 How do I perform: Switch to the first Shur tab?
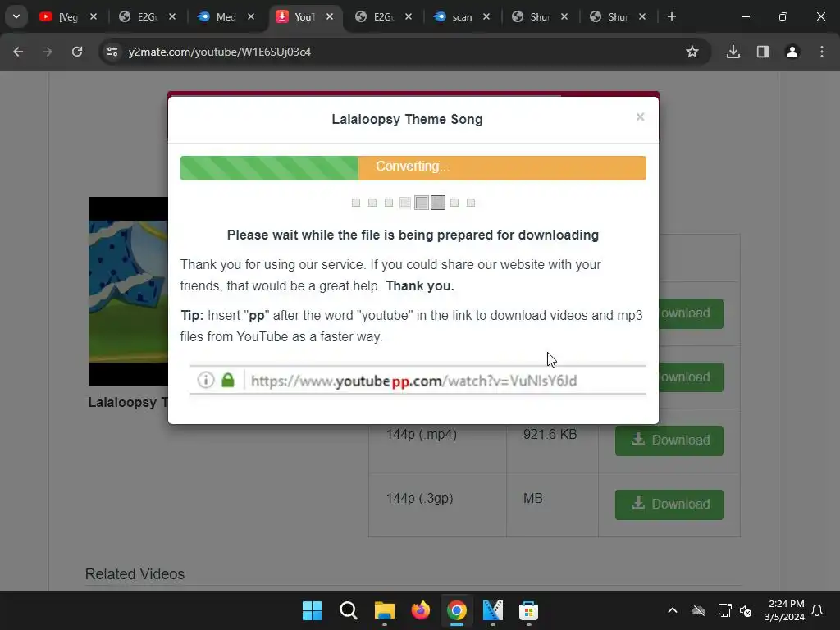click(532, 16)
